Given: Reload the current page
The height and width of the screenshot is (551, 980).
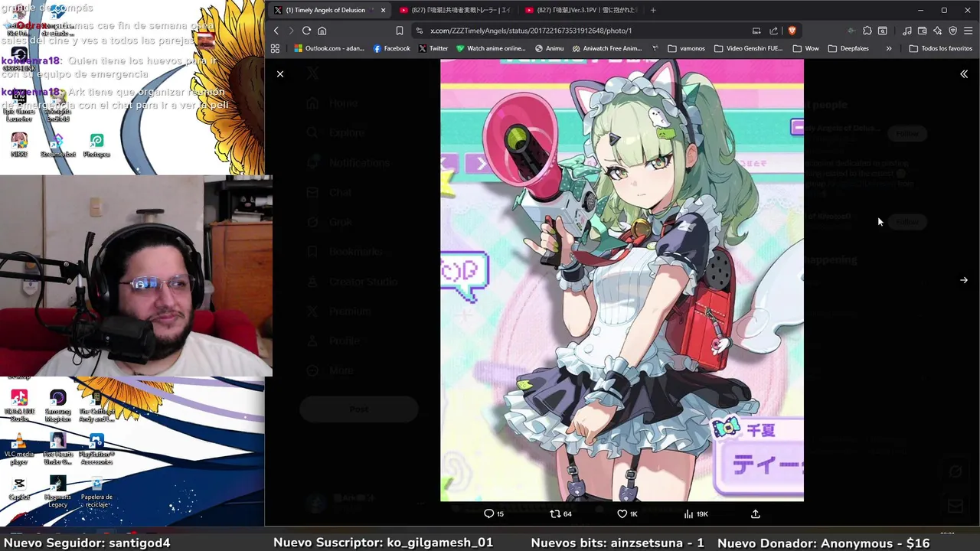Looking at the screenshot, I should click(x=306, y=31).
